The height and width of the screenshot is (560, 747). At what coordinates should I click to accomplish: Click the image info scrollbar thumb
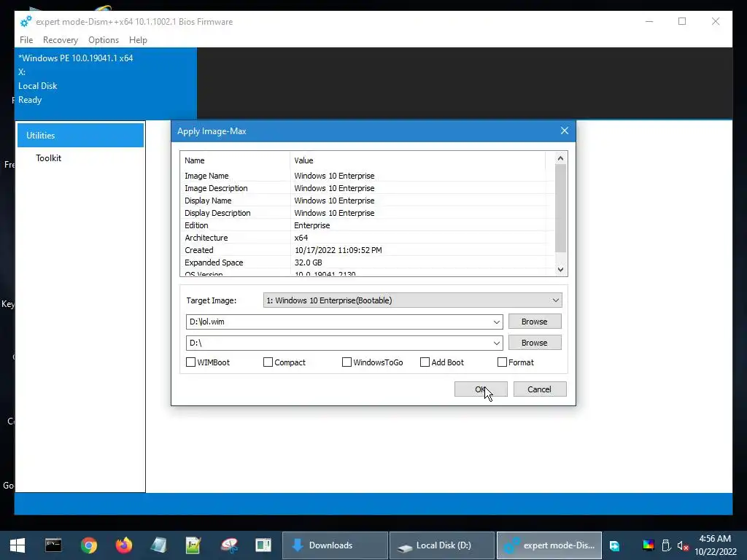(x=561, y=209)
